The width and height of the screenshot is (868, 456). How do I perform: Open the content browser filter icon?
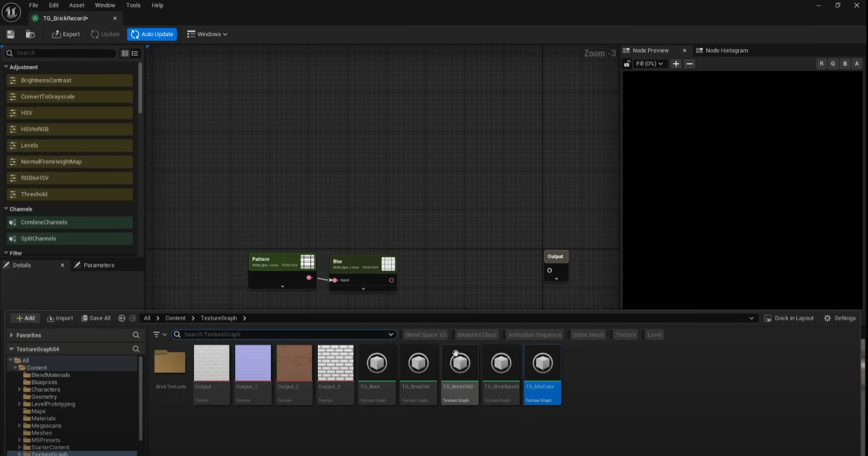pos(157,334)
